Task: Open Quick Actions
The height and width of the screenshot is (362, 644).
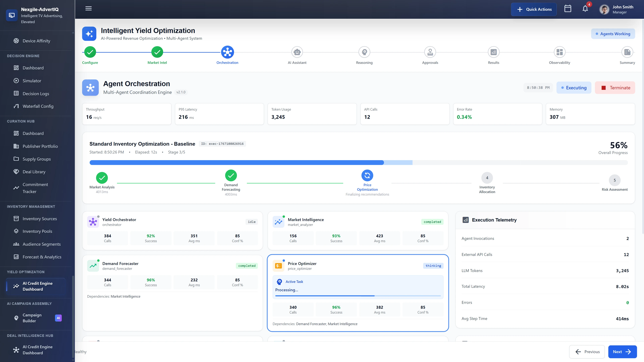Action: click(534, 9)
